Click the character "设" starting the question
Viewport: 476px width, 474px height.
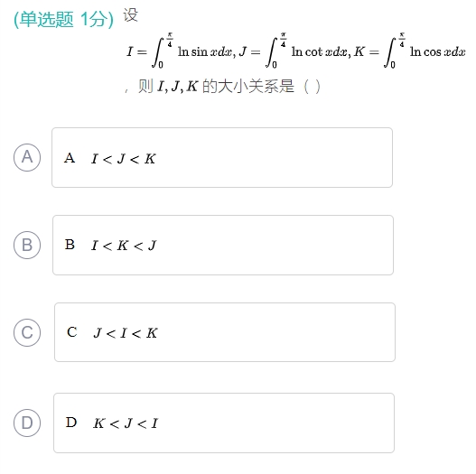(x=131, y=15)
